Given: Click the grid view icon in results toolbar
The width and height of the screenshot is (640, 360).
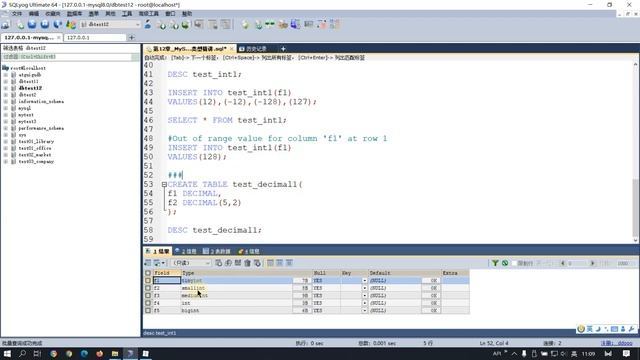Looking at the screenshot, I should point(270,263).
